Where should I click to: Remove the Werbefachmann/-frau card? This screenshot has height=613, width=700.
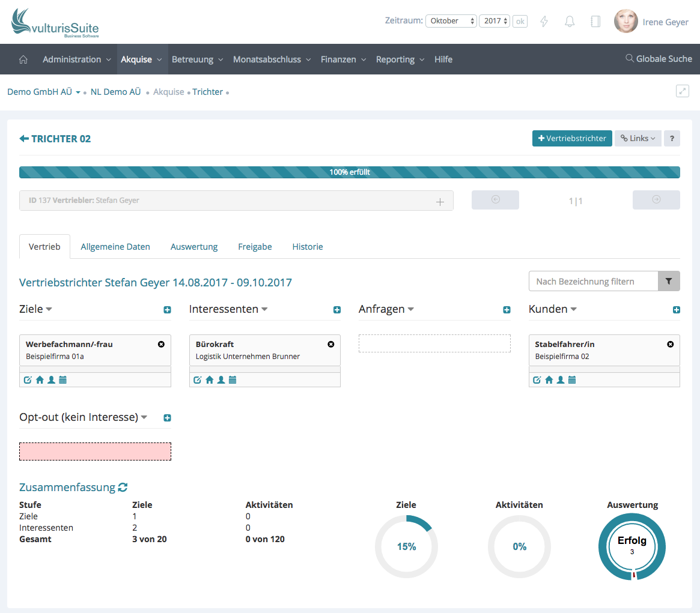[161, 345]
